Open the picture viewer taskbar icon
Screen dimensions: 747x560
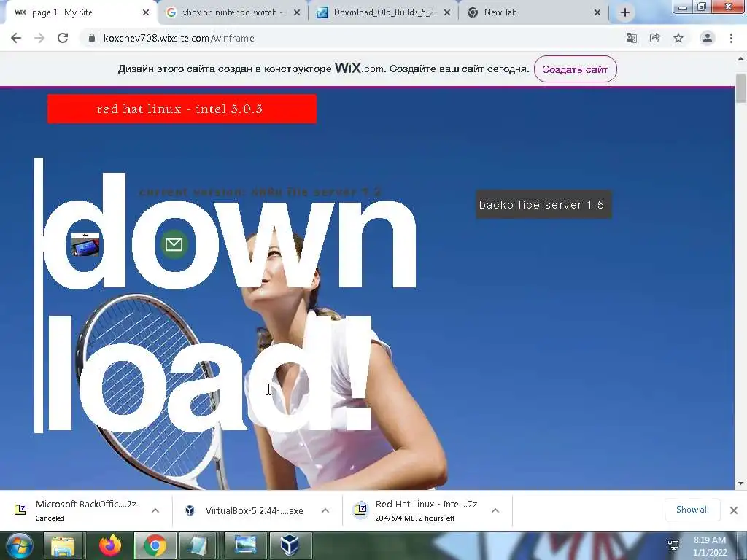point(245,545)
